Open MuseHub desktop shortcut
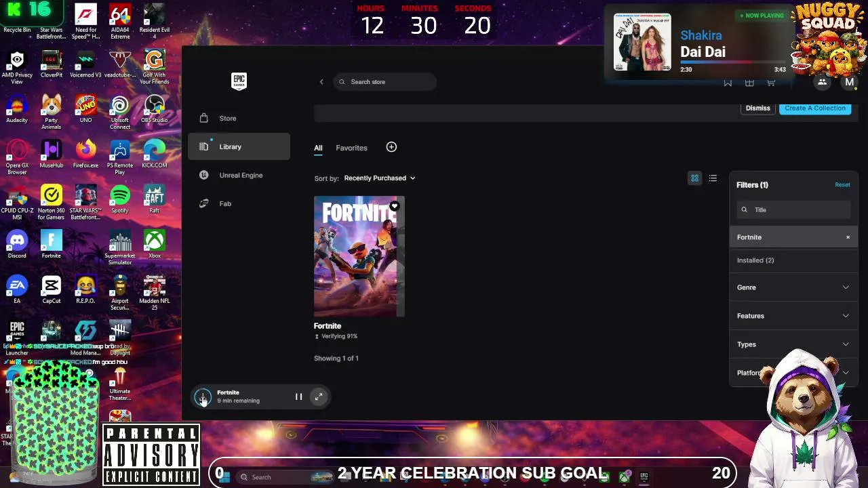The width and height of the screenshot is (868, 488). click(x=52, y=155)
